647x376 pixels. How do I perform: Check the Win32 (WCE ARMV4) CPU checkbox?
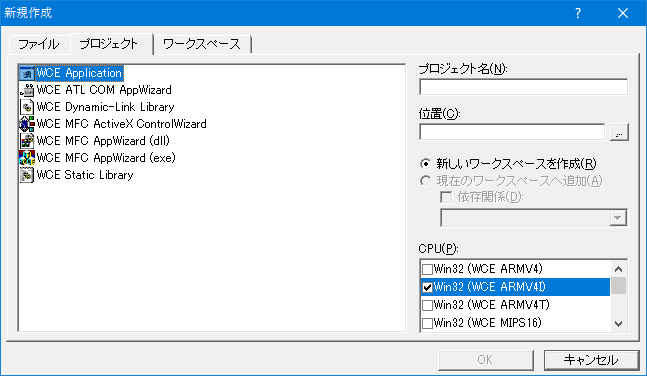click(427, 270)
